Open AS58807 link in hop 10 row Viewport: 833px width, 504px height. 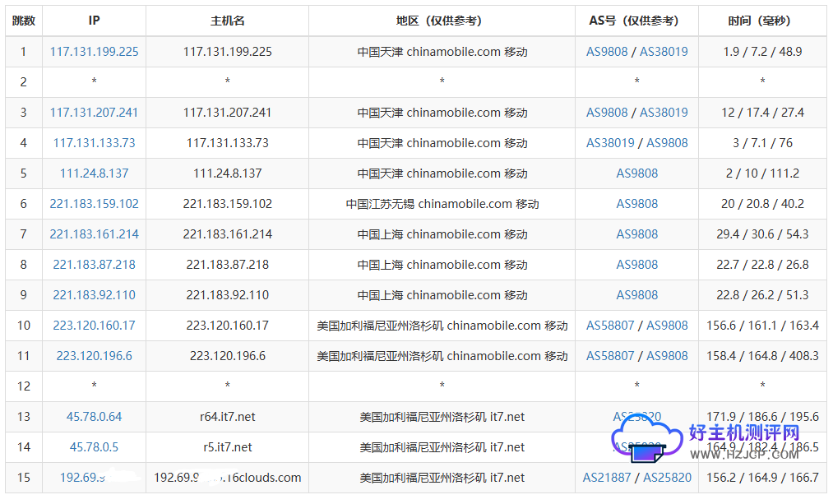610,326
